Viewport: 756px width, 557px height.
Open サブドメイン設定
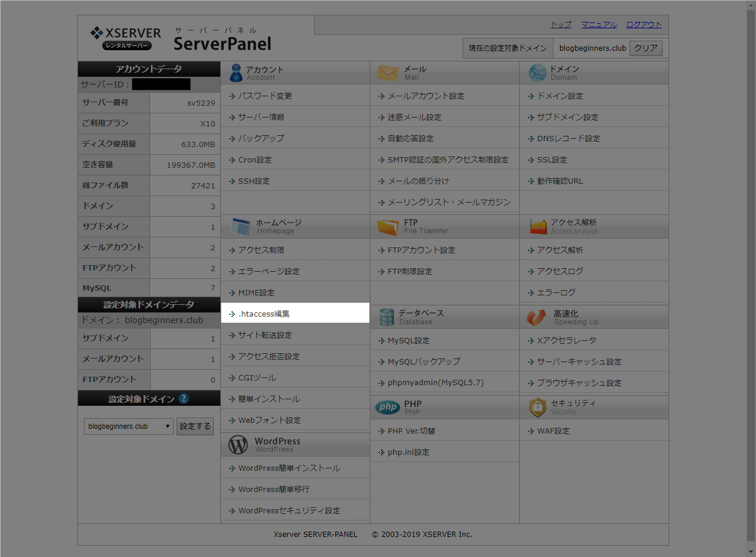[x=568, y=117]
